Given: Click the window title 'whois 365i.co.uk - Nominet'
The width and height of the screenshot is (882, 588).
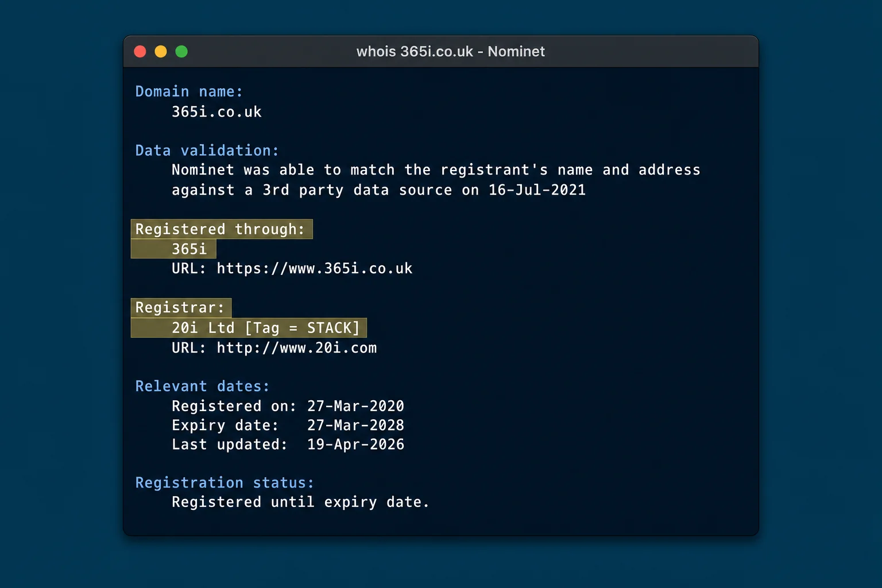Looking at the screenshot, I should pyautogui.click(x=451, y=52).
